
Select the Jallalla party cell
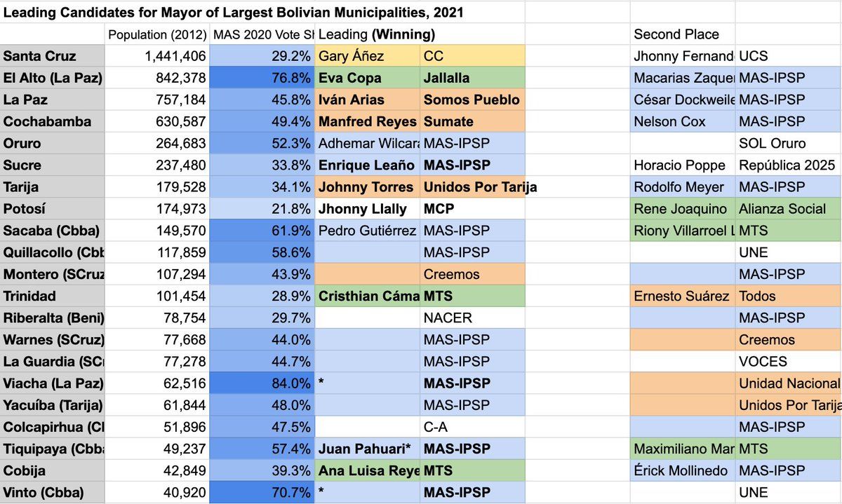point(472,78)
